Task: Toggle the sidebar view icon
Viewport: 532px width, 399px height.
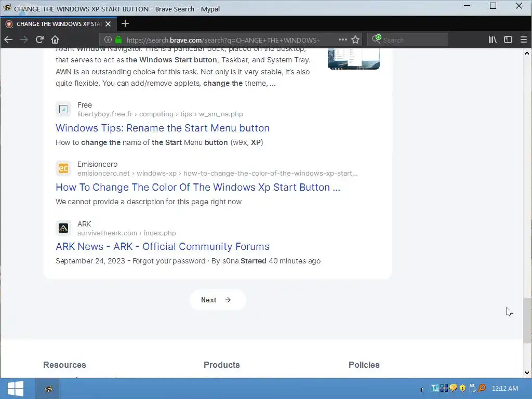Action: point(508,39)
